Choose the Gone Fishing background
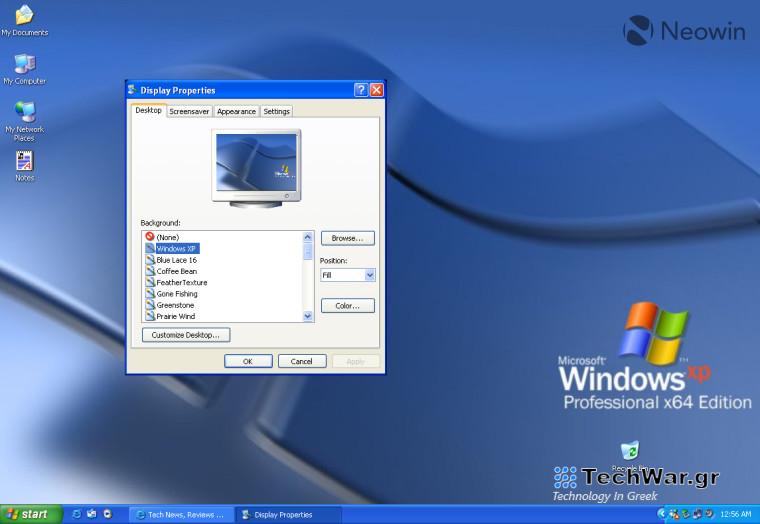The height and width of the screenshot is (524, 760). [x=177, y=294]
